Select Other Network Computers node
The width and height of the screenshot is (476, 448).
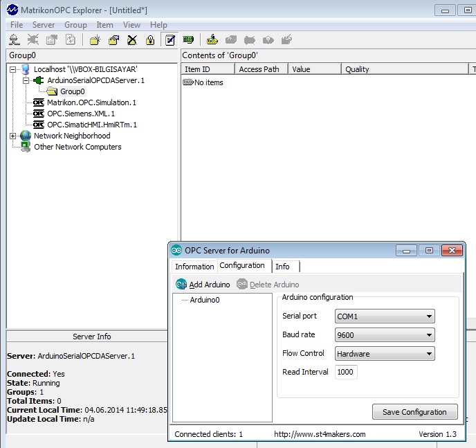click(x=77, y=147)
